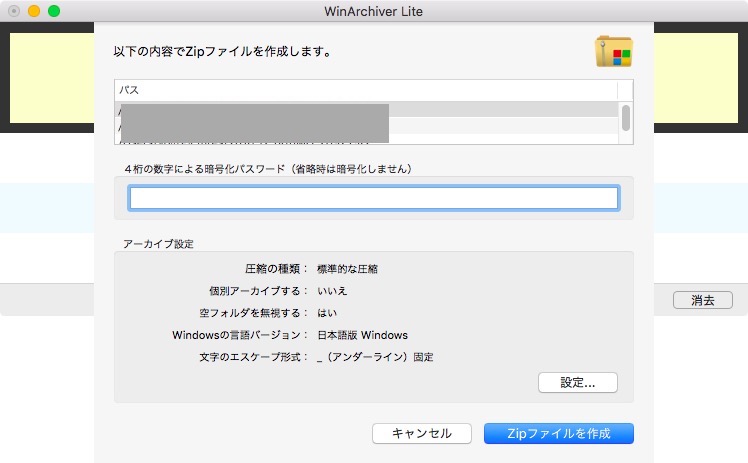The image size is (748, 463).
Task: Cancel with the キャンセル button
Action: click(x=422, y=433)
